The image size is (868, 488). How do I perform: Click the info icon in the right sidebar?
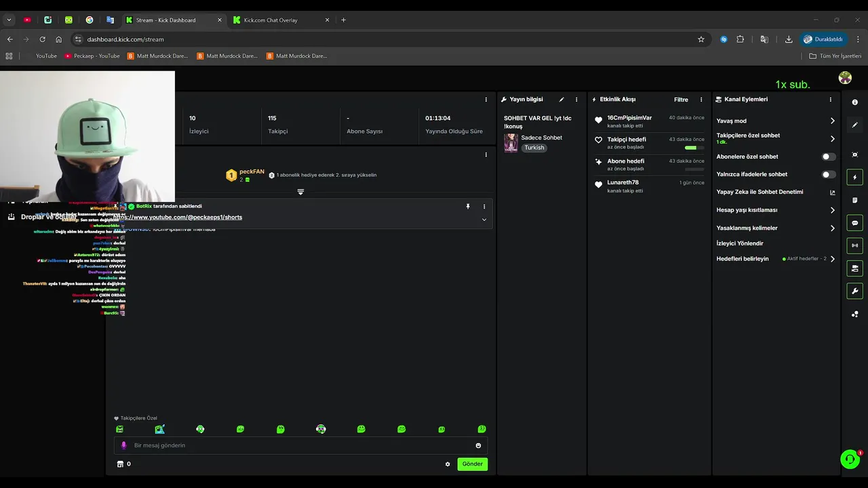click(854, 102)
